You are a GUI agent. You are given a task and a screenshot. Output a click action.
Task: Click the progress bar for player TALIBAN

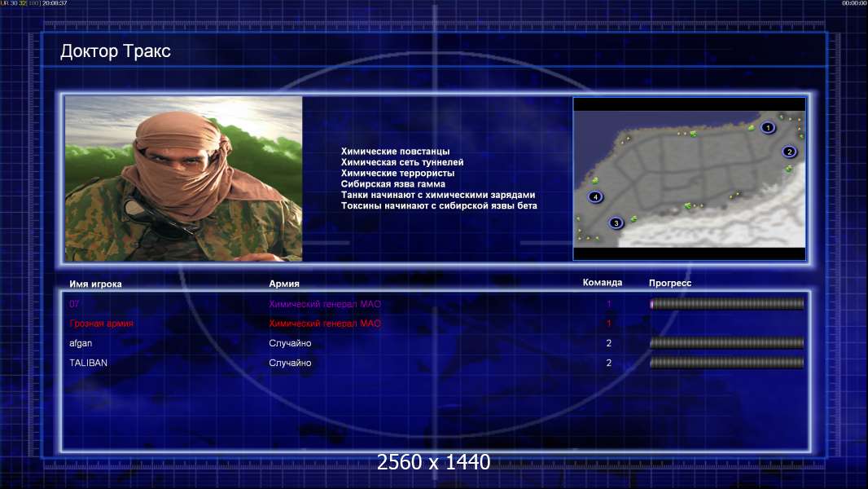pyautogui.click(x=727, y=363)
